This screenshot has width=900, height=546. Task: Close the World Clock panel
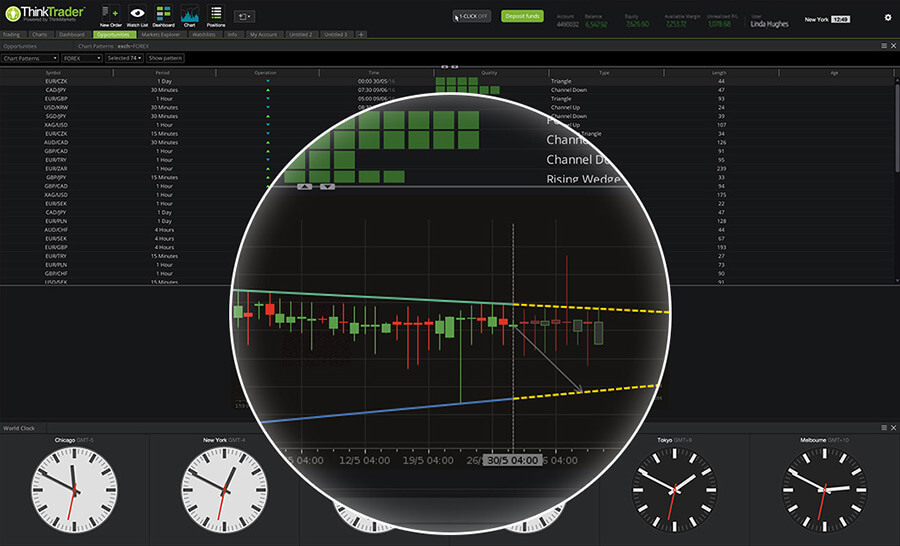point(893,428)
